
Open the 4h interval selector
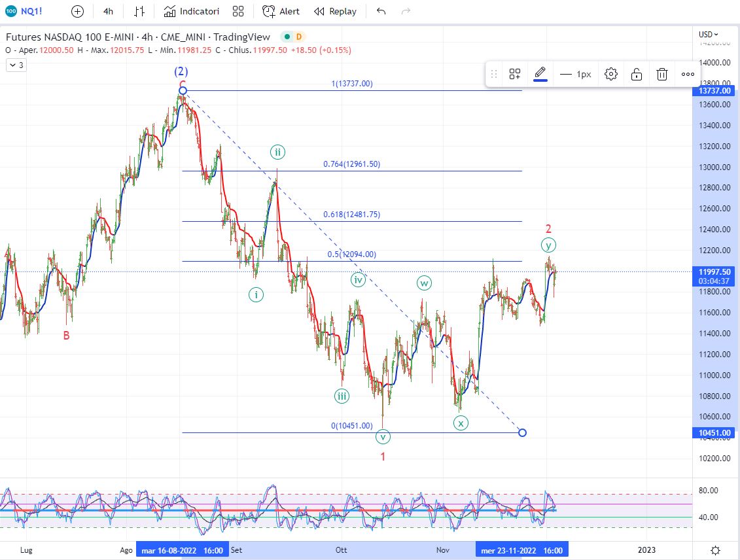point(108,11)
